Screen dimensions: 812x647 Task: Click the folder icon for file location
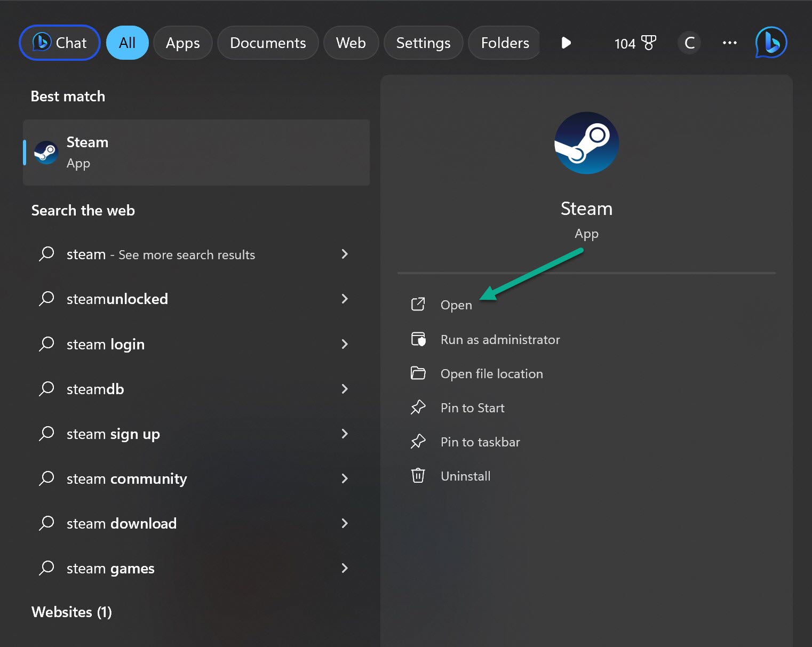point(418,373)
